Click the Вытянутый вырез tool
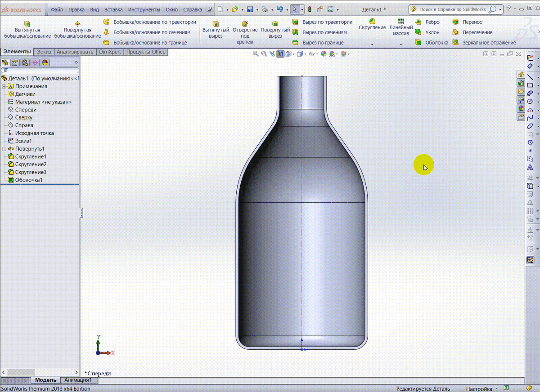Image resolution: width=540 pixels, height=392 pixels. [216, 29]
